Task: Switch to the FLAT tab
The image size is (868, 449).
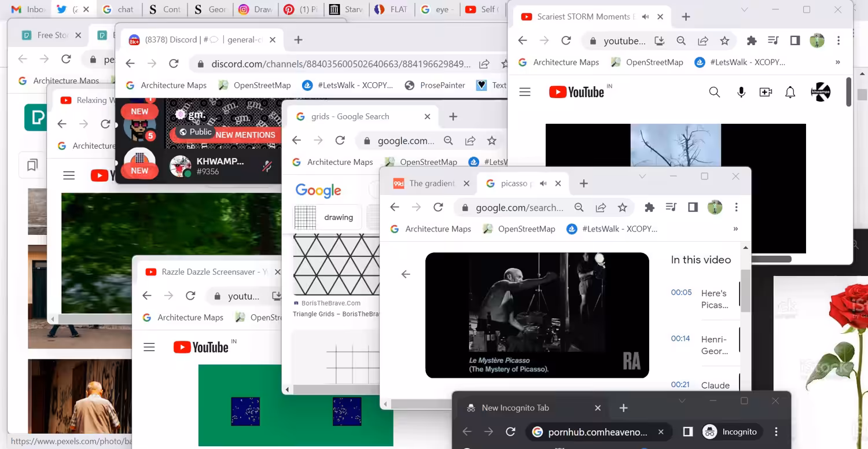Action: tap(391, 9)
